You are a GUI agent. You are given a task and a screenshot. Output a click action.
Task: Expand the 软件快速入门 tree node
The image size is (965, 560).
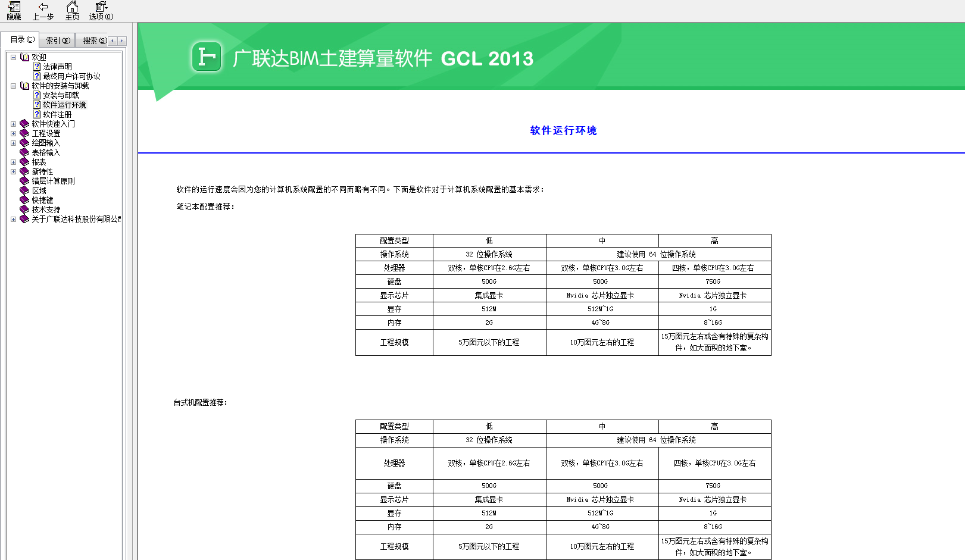pyautogui.click(x=13, y=124)
